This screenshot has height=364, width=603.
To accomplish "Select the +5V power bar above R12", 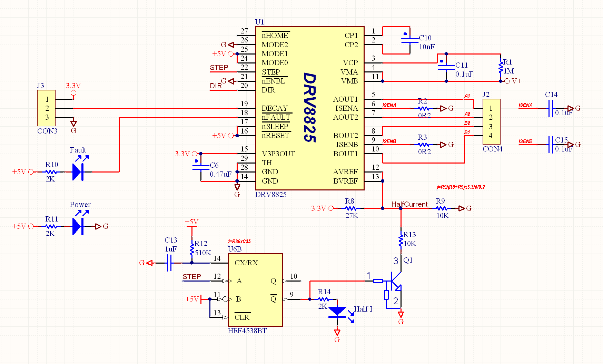I will (192, 226).
